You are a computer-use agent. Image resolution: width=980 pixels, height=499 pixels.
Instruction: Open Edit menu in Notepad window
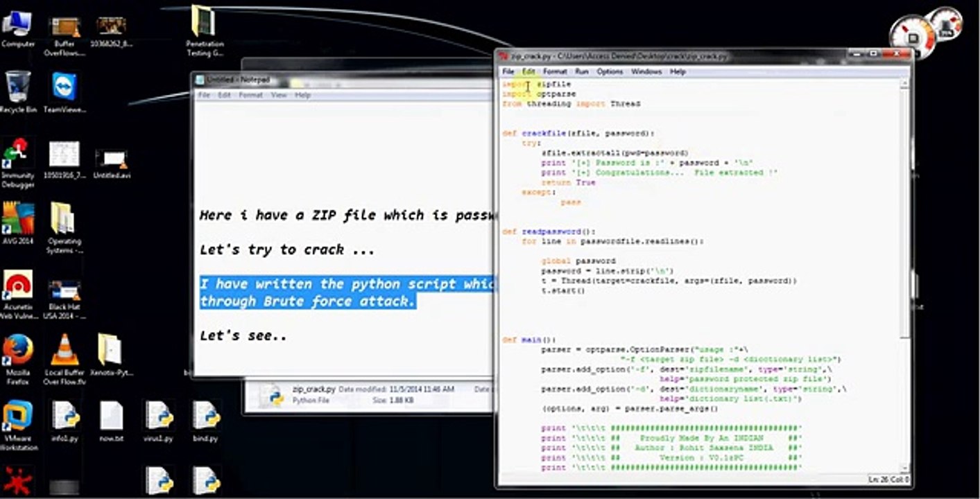click(224, 95)
